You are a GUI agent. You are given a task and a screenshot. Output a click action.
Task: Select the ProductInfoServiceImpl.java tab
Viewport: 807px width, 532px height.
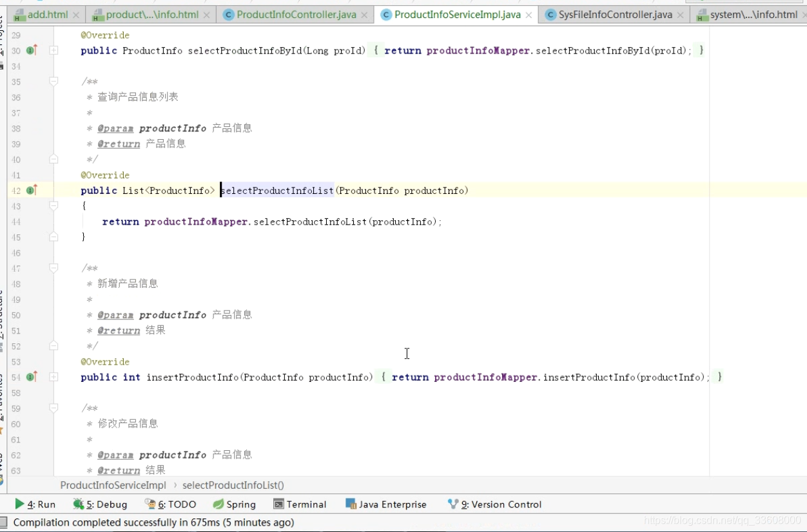(x=458, y=14)
